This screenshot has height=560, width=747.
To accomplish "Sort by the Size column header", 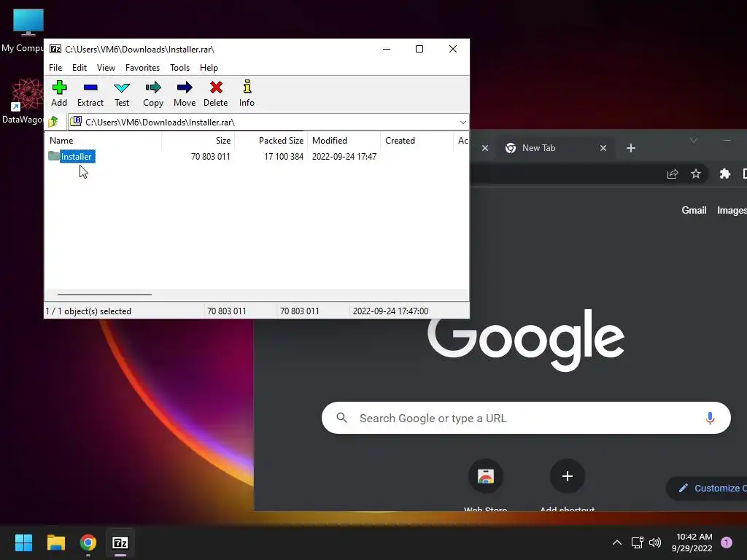I will [198, 141].
